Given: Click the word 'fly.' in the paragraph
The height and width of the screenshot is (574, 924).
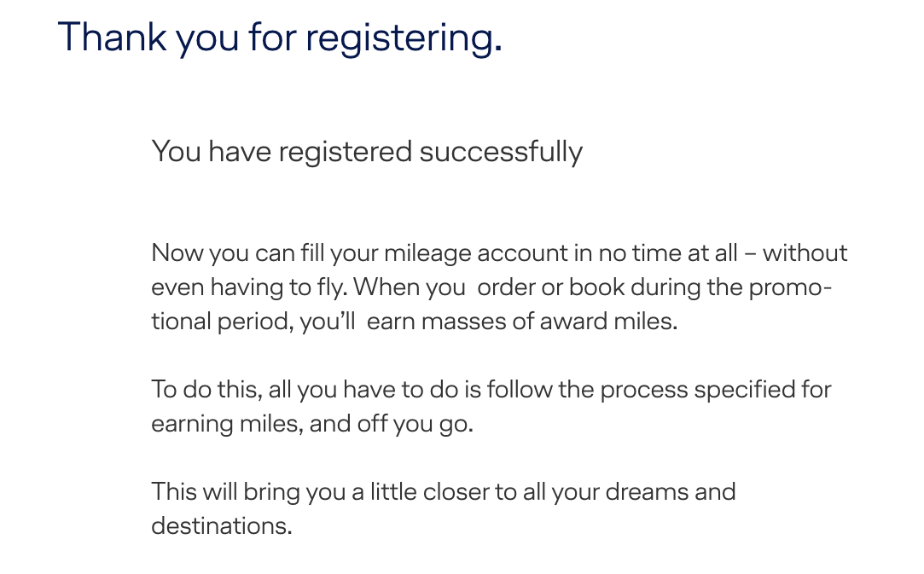Looking at the screenshot, I should click(333, 288).
